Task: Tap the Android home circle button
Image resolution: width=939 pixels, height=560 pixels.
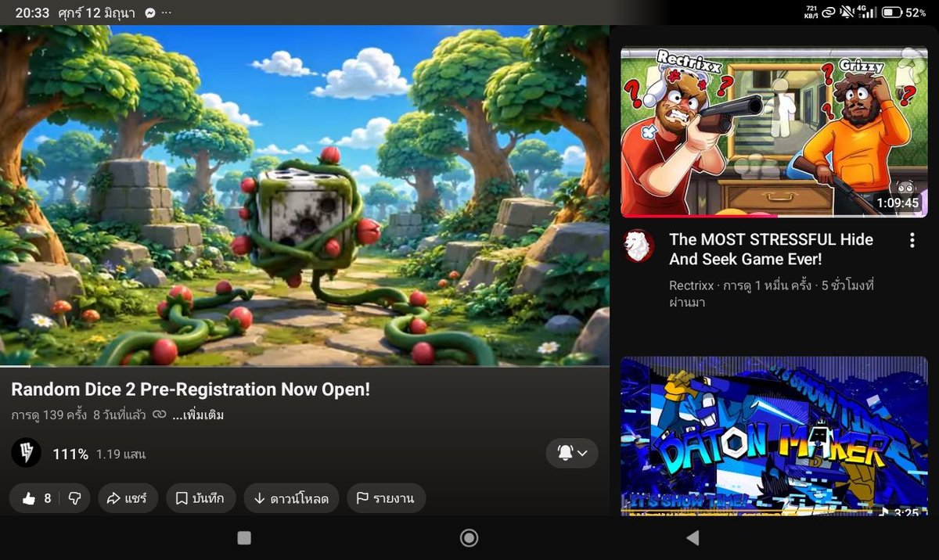Action: click(469, 537)
